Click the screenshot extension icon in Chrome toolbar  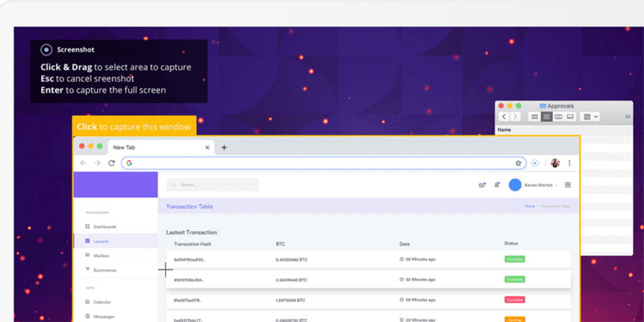click(535, 163)
